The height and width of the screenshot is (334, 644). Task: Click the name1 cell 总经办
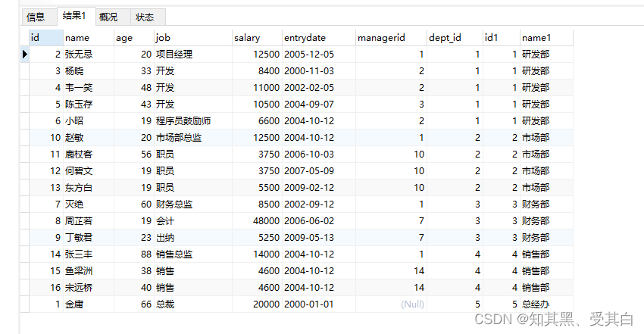546,304
